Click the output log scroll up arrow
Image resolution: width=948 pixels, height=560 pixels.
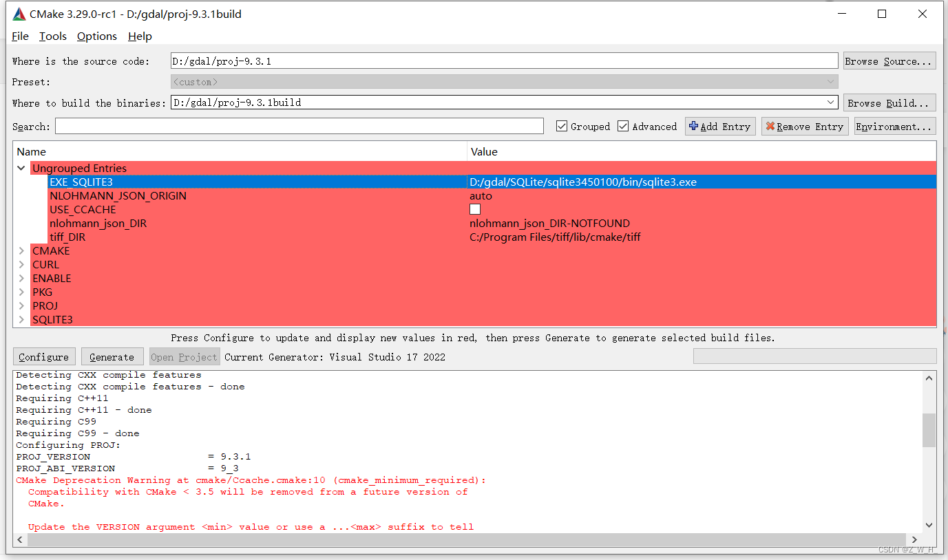coord(929,378)
